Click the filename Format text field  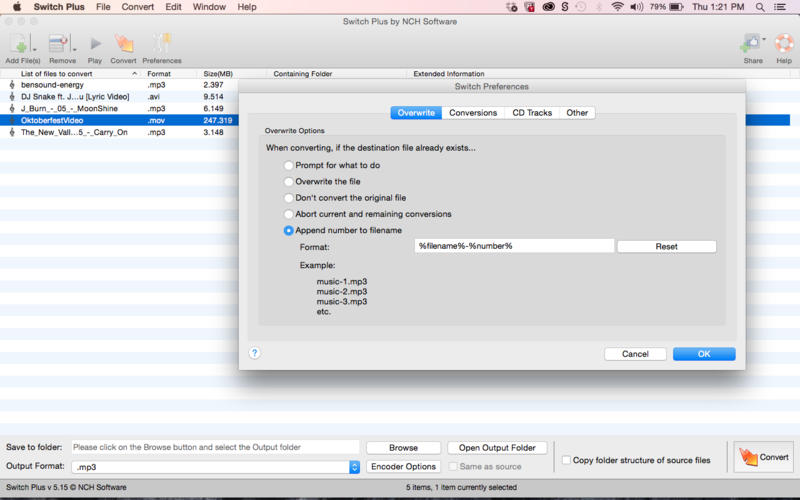click(514, 246)
